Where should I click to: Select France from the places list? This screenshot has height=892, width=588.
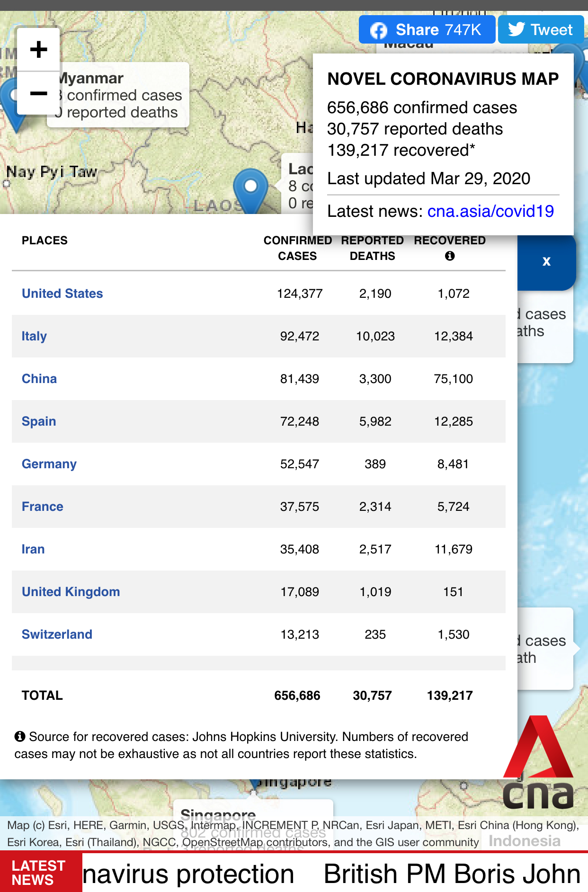coord(43,507)
